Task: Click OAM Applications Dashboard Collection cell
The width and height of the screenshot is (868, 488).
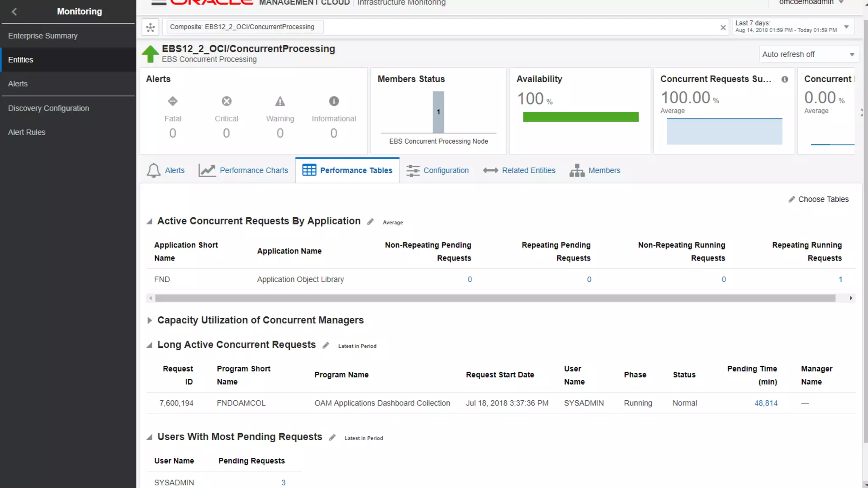Action: (382, 403)
